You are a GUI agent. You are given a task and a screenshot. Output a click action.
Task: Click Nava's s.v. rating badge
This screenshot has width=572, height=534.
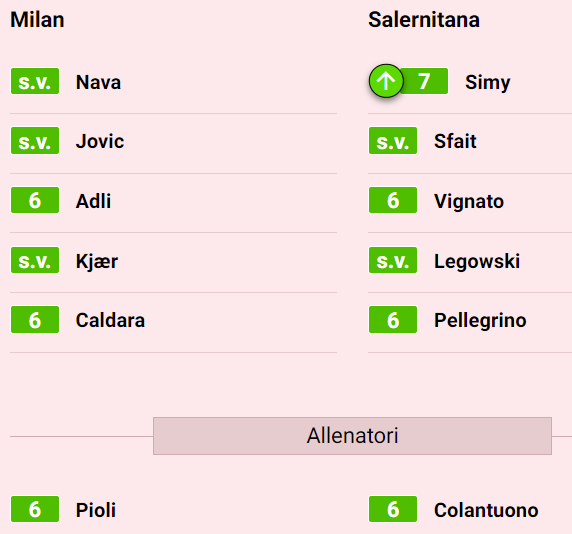coord(35,81)
